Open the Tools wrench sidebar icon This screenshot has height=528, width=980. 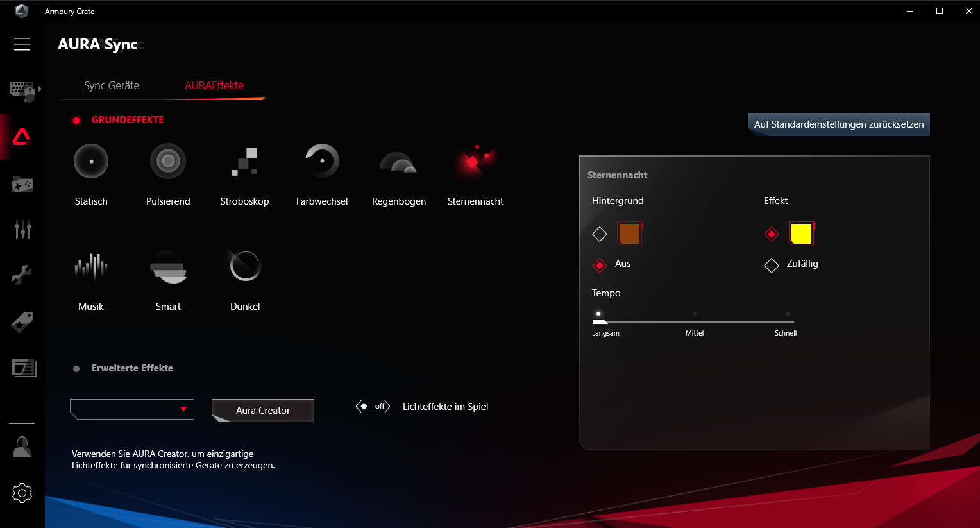pos(22,275)
